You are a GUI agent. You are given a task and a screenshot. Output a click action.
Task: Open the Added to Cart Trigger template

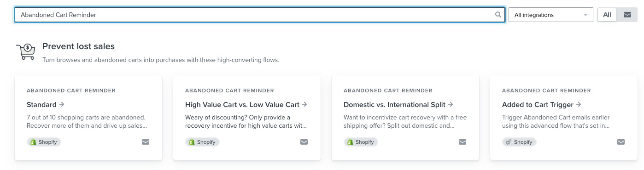click(x=542, y=105)
